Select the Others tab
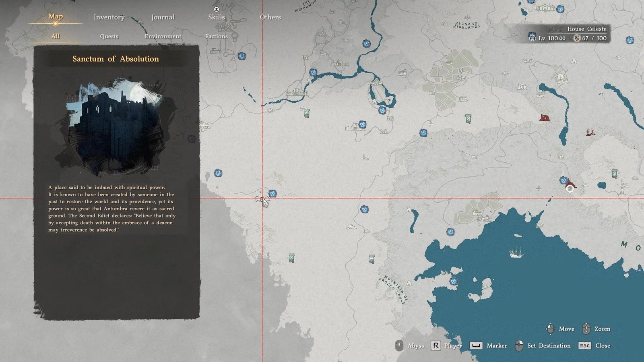This screenshot has height=362, width=644. click(x=270, y=17)
